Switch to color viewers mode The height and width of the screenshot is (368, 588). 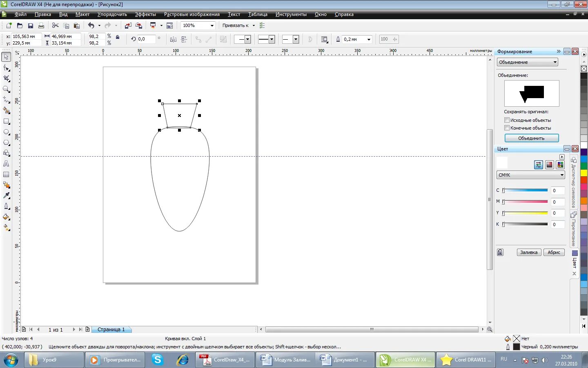550,165
